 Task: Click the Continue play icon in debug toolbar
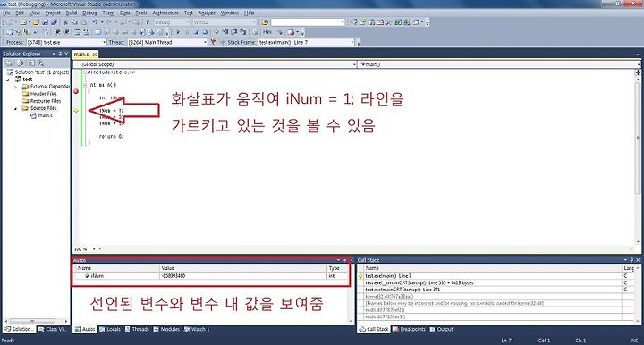[x=178, y=32]
